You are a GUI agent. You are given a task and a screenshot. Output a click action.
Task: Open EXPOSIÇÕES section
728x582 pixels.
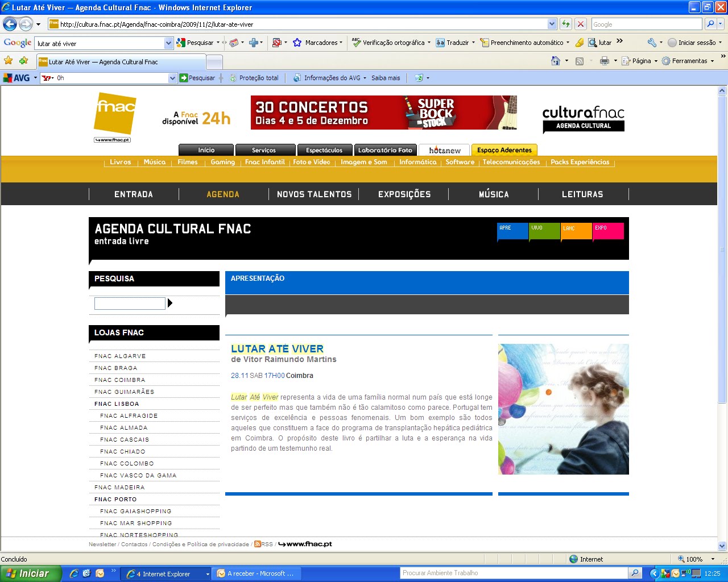pyautogui.click(x=404, y=194)
